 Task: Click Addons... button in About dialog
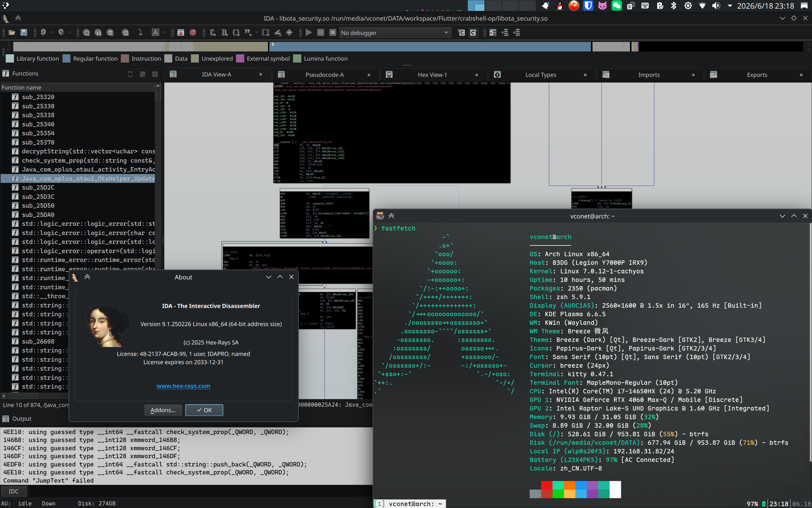pyautogui.click(x=163, y=410)
